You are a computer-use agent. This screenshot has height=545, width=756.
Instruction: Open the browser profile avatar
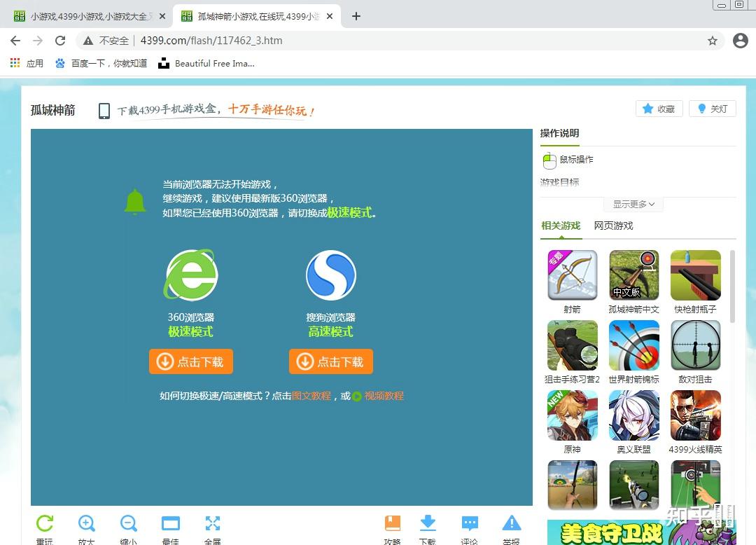point(740,41)
